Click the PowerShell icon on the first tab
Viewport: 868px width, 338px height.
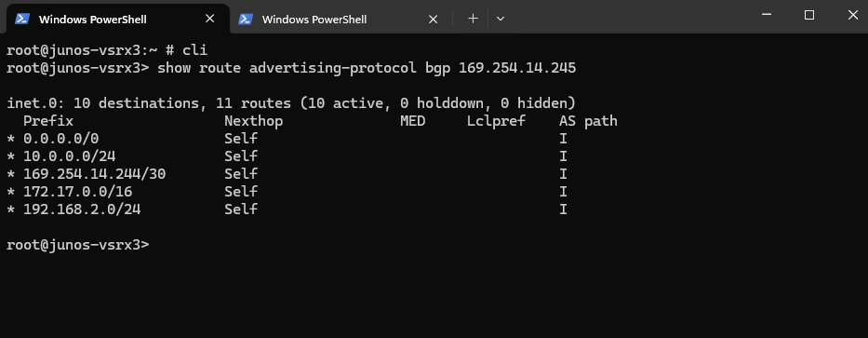(x=22, y=19)
